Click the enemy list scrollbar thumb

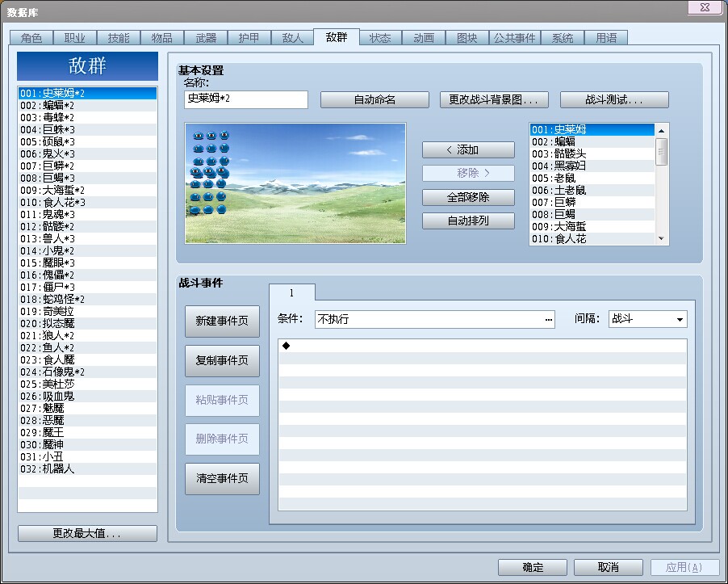click(x=662, y=152)
